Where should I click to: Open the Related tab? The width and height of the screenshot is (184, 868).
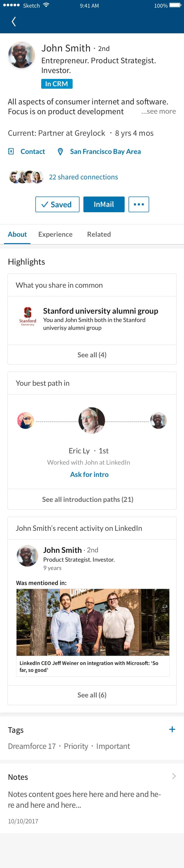click(99, 234)
